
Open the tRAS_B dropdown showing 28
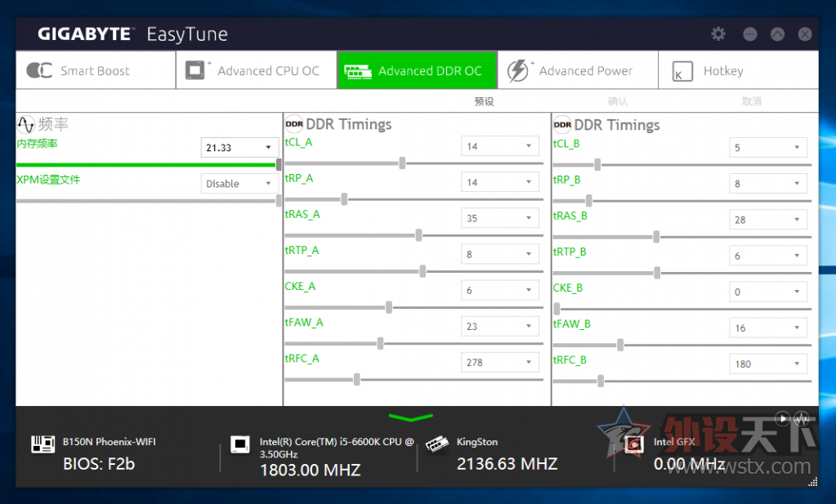pyautogui.click(x=768, y=220)
